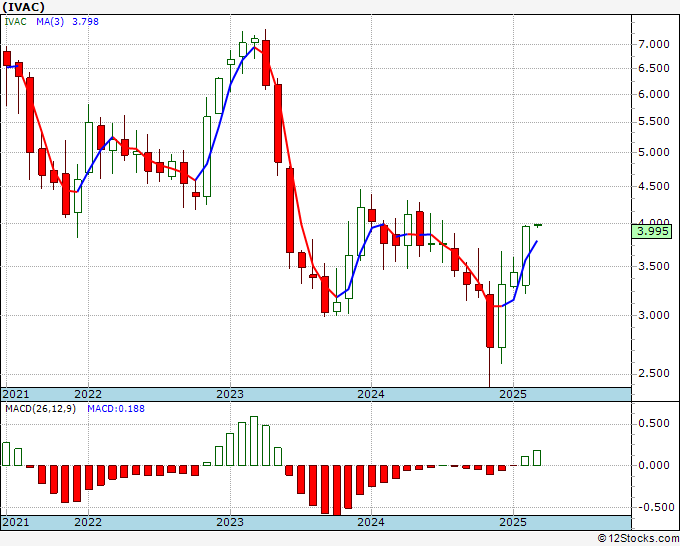Click the 2.500 price axis label

[654, 373]
